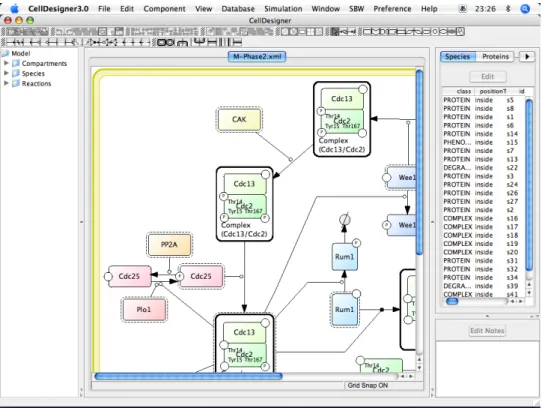Select the COMPLEX row with id s16

click(484, 219)
